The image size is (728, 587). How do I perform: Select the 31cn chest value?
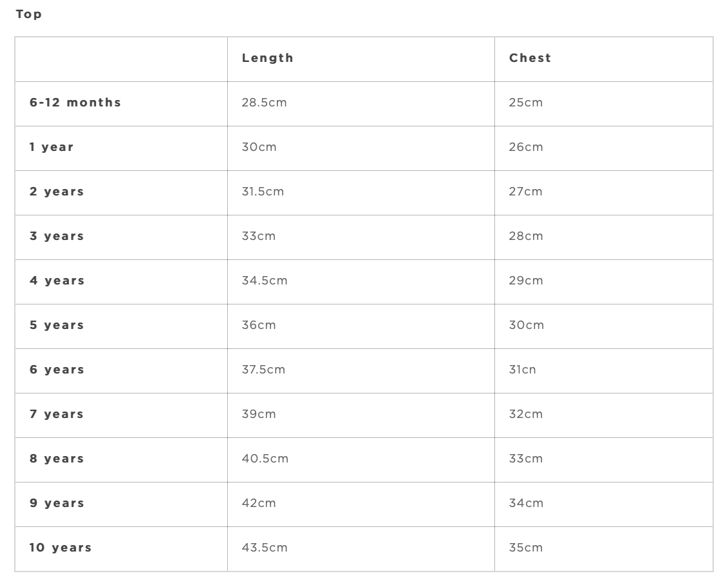(x=522, y=370)
